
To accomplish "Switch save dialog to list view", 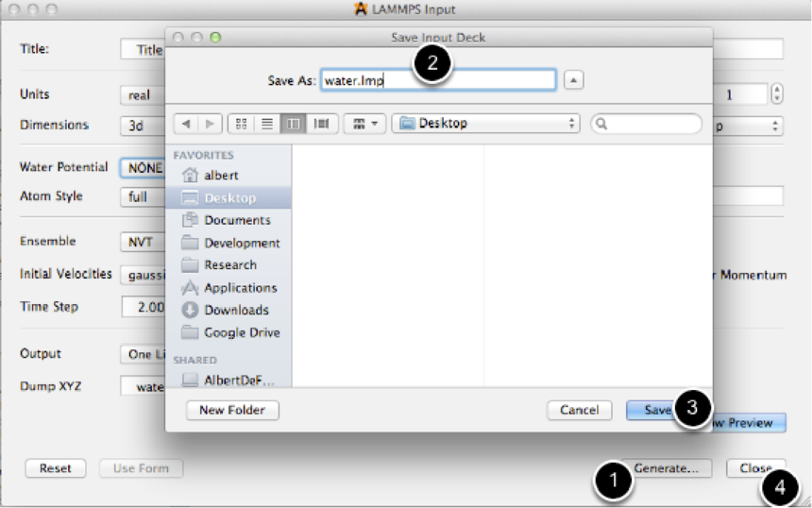I will (x=267, y=124).
